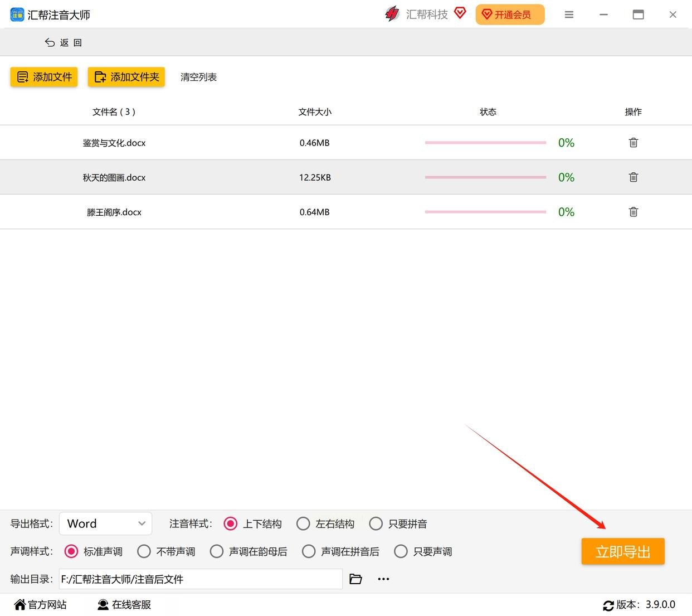Open 在线客服 support chat
692x616 pixels.
[x=124, y=605]
